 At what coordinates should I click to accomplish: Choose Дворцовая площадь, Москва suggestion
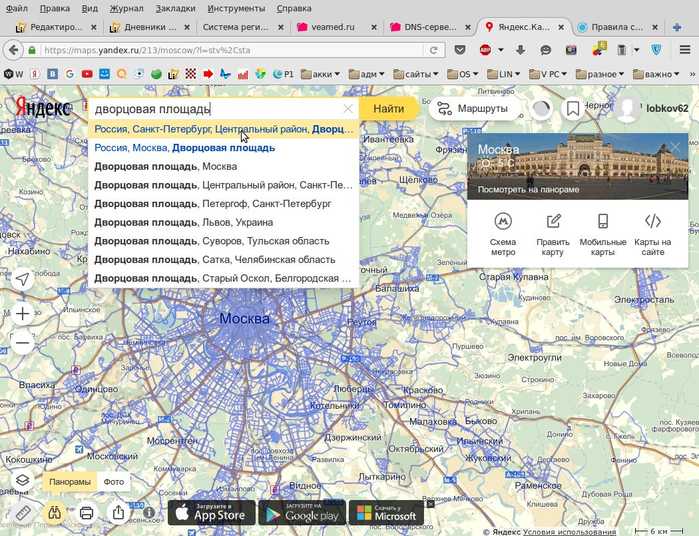coord(223,166)
